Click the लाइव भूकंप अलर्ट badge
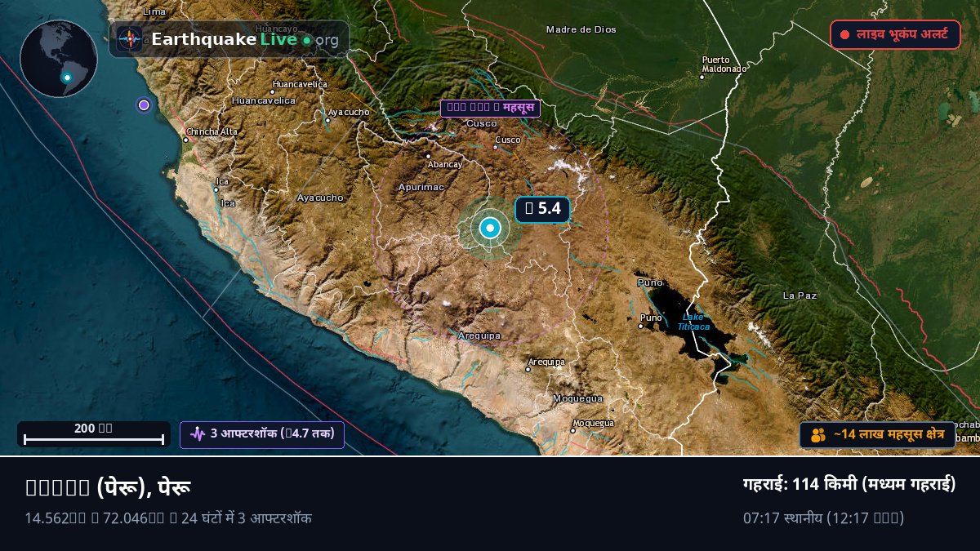The image size is (980, 551). click(x=895, y=35)
